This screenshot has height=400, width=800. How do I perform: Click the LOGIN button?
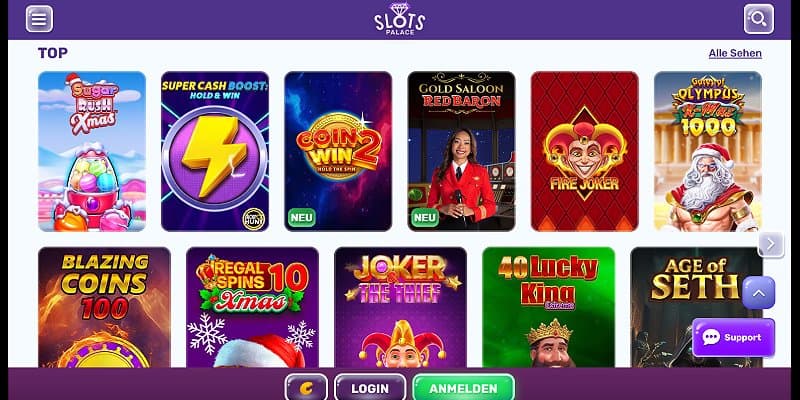tap(370, 388)
